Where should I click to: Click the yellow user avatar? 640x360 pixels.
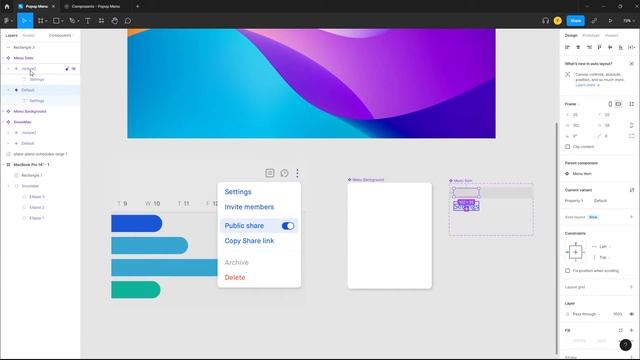coord(558,21)
